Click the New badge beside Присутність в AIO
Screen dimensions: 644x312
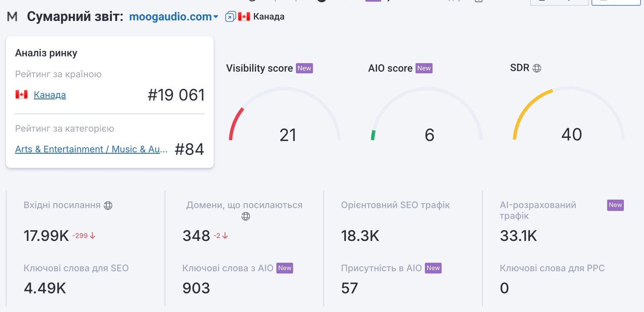click(x=433, y=268)
